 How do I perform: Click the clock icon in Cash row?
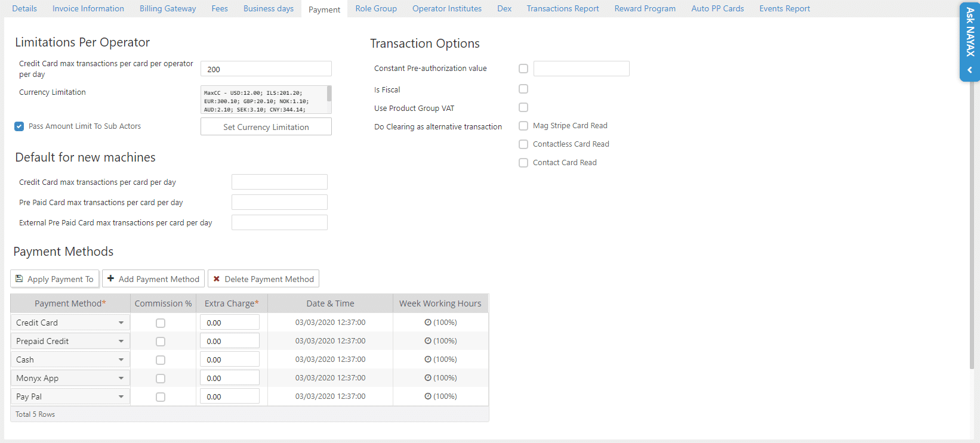[x=427, y=360]
